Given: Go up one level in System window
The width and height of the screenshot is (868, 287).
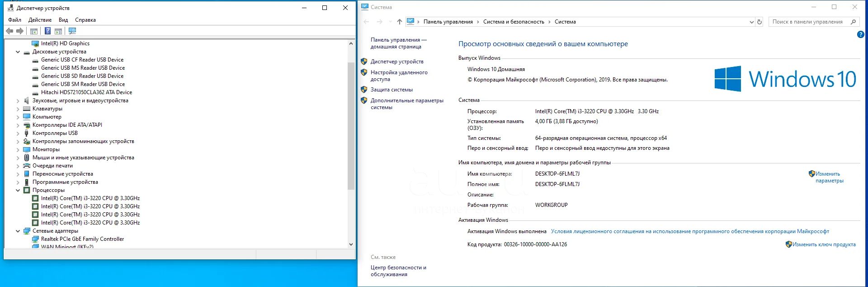Looking at the screenshot, I should pyautogui.click(x=400, y=22).
